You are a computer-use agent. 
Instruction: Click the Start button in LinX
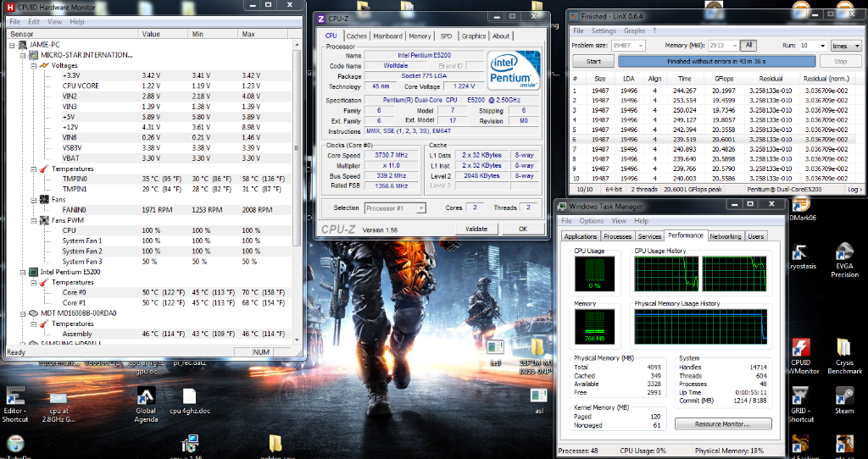tap(593, 61)
